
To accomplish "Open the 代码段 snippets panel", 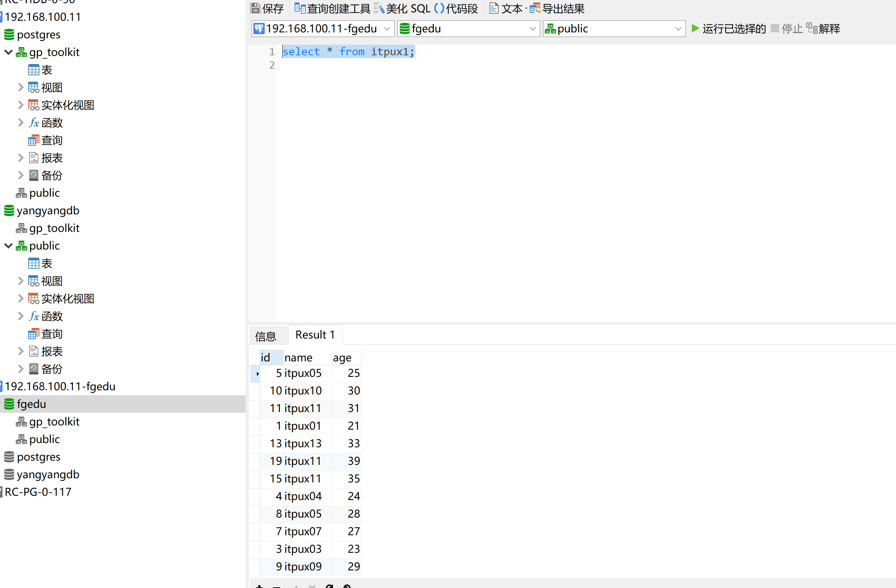I will [x=456, y=8].
